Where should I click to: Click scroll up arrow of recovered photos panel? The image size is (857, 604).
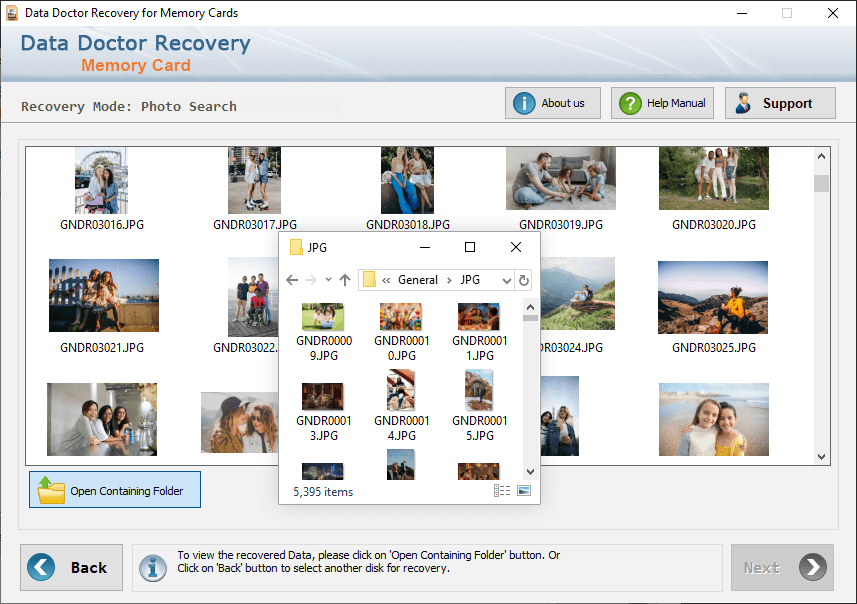point(821,156)
